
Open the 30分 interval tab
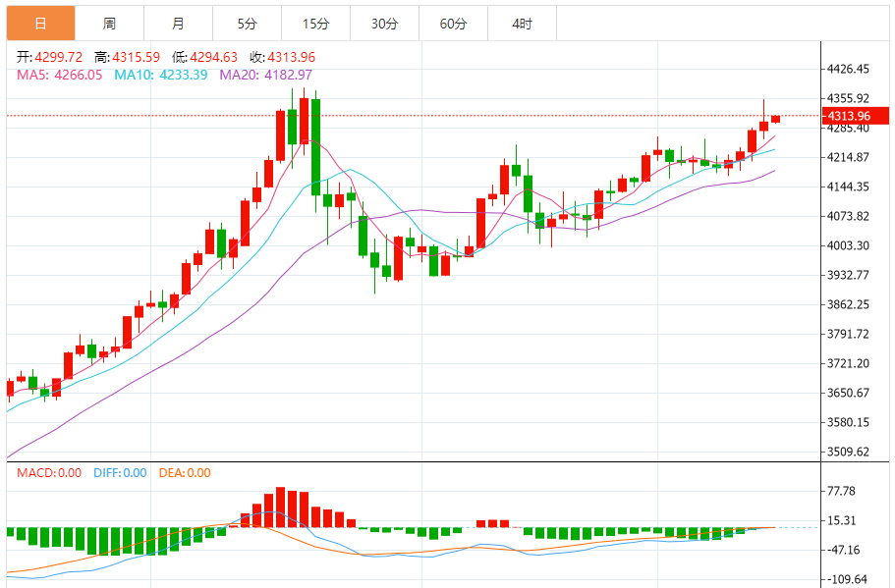point(385,24)
